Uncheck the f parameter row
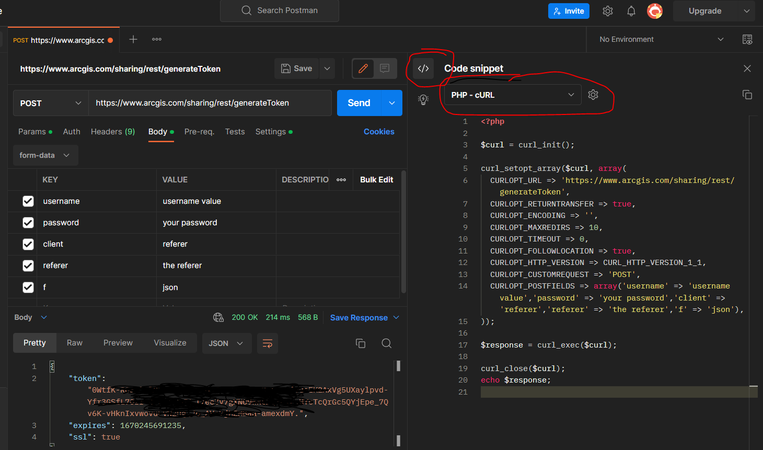This screenshot has height=450, width=763. coord(28,287)
